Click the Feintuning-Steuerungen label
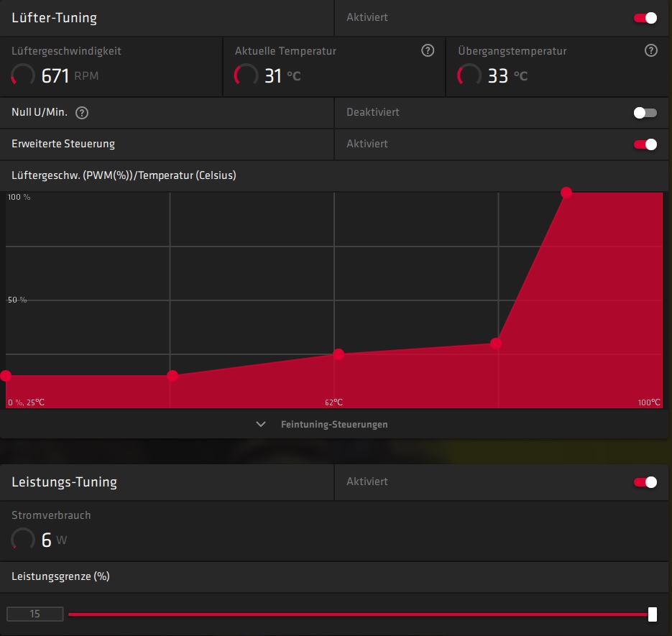This screenshot has width=672, height=636. coord(334,424)
